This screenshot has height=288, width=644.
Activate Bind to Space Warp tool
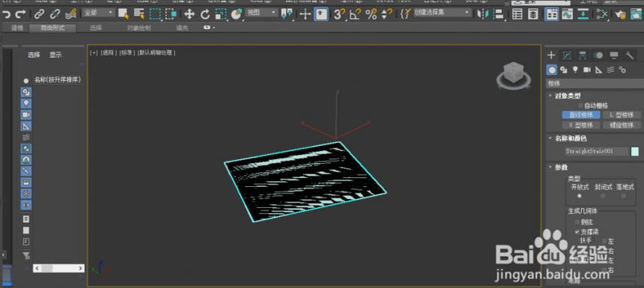coord(71,14)
